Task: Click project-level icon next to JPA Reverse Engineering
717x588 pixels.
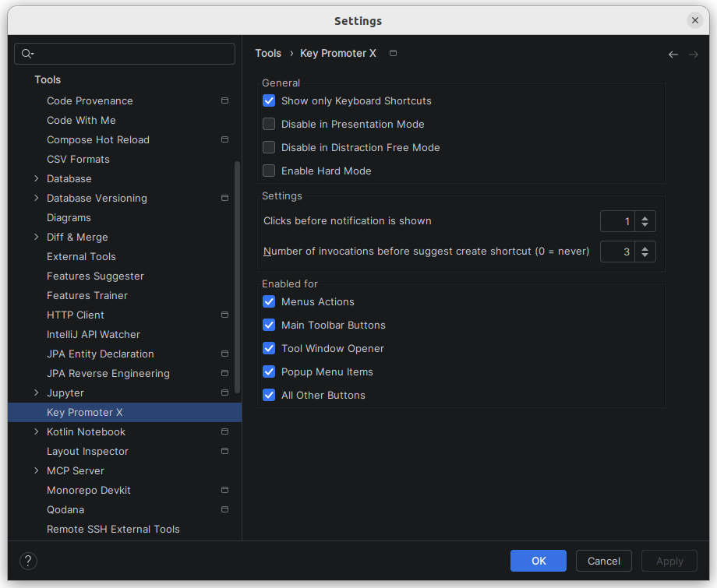Action: point(224,373)
